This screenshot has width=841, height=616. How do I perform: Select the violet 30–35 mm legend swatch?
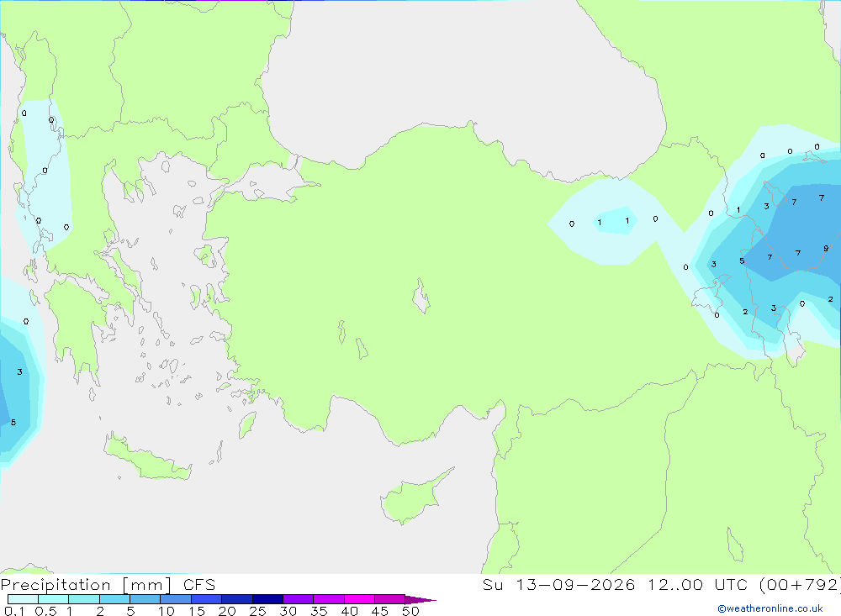tap(299, 599)
